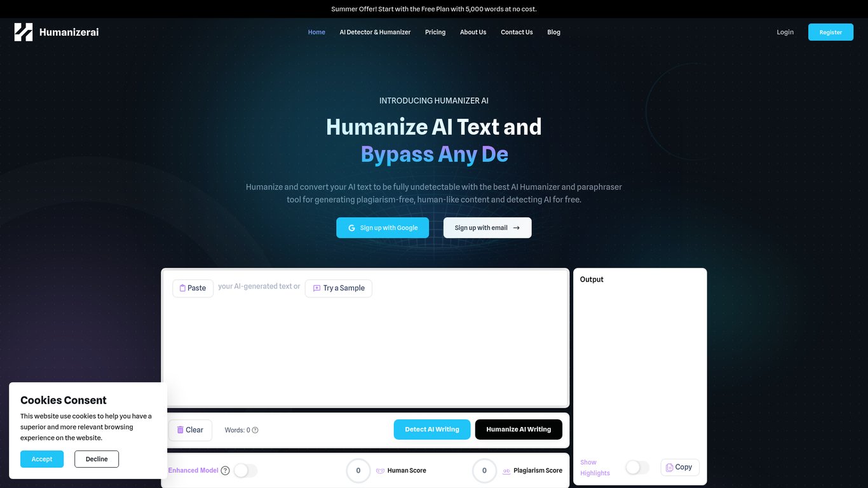Open AI Detector & Humanizer page
Screen dimensions: 868x488
click(x=375, y=32)
